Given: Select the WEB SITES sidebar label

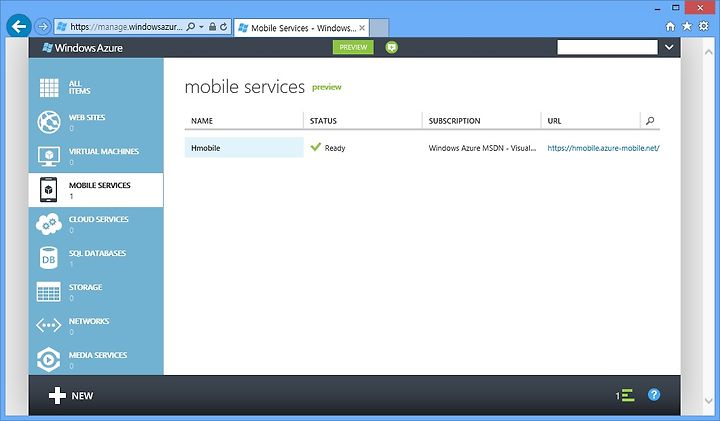Looking at the screenshot, I should [87, 118].
